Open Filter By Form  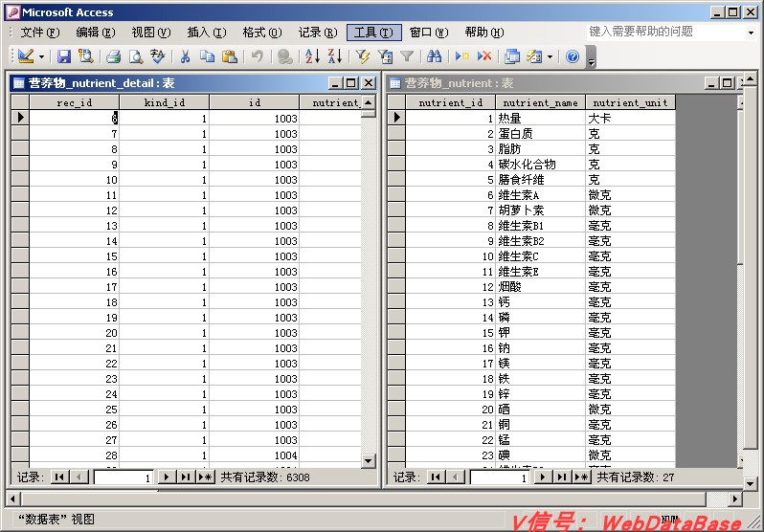point(385,56)
